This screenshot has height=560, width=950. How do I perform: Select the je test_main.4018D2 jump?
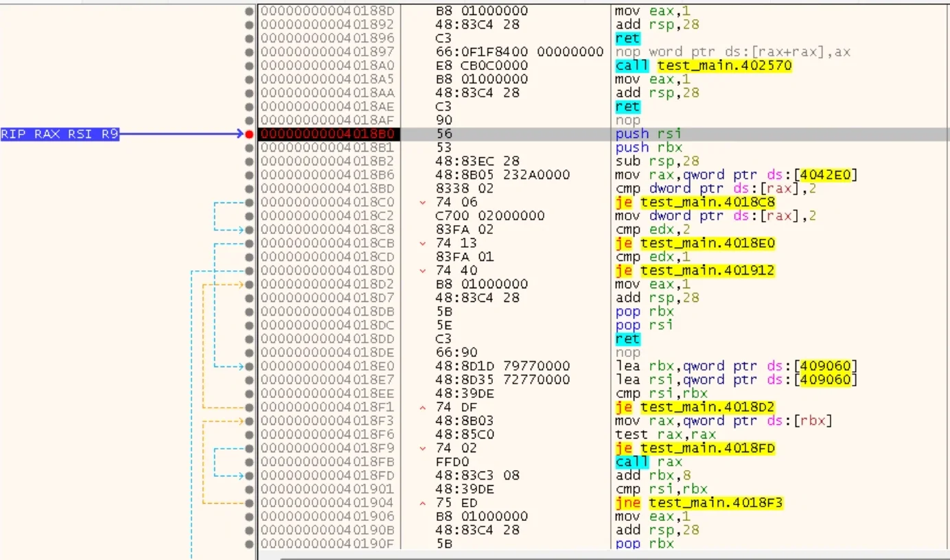point(695,408)
